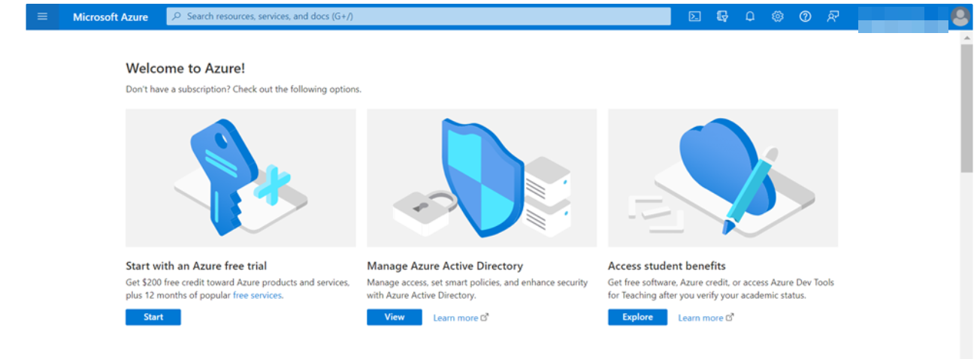
Task: Click the Feedback icon in header
Action: [833, 17]
